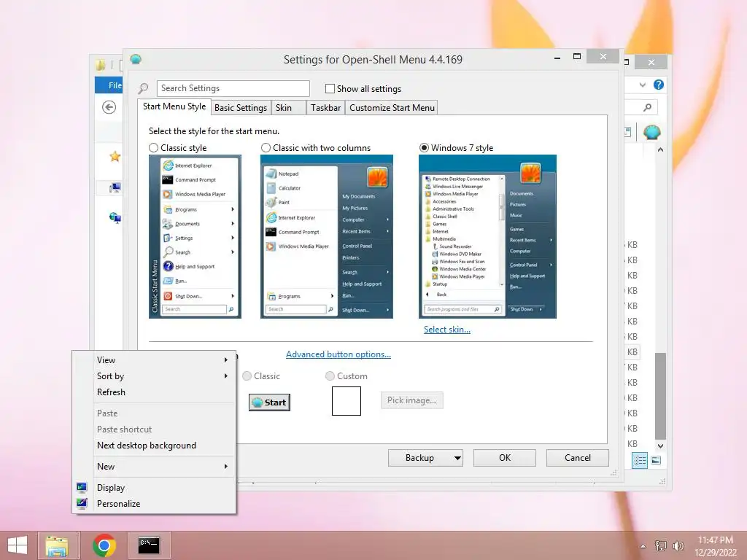The width and height of the screenshot is (747, 560).
Task: Click the Search Settings input field
Action: (x=233, y=88)
